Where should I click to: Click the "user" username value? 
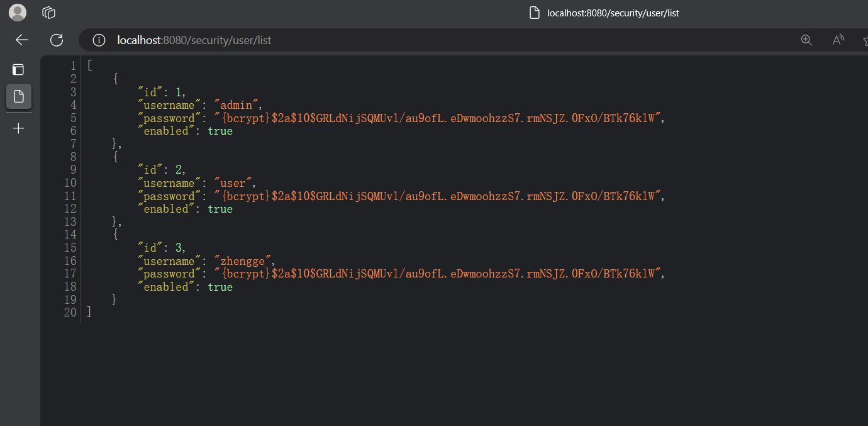[232, 183]
